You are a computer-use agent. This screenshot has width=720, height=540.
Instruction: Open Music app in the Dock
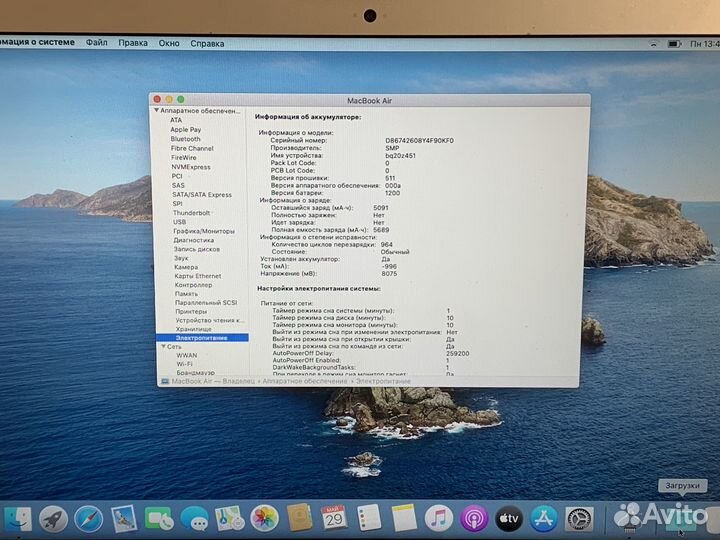point(439,518)
